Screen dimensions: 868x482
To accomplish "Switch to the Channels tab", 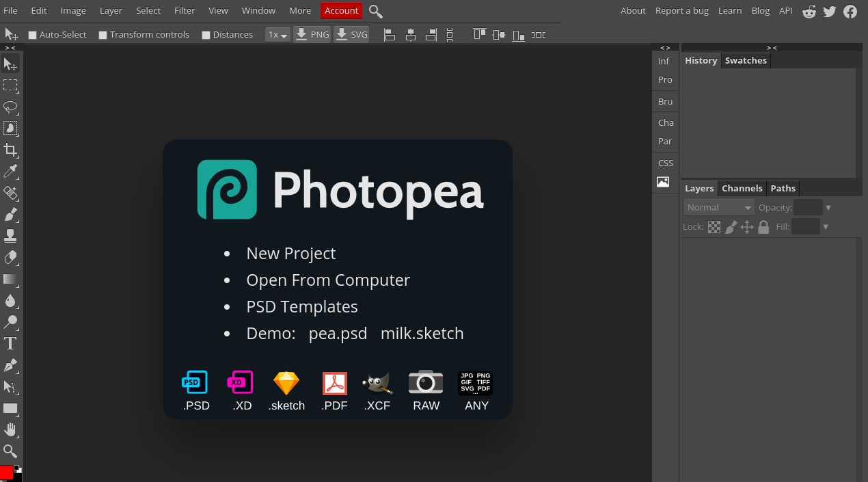I will (x=742, y=188).
